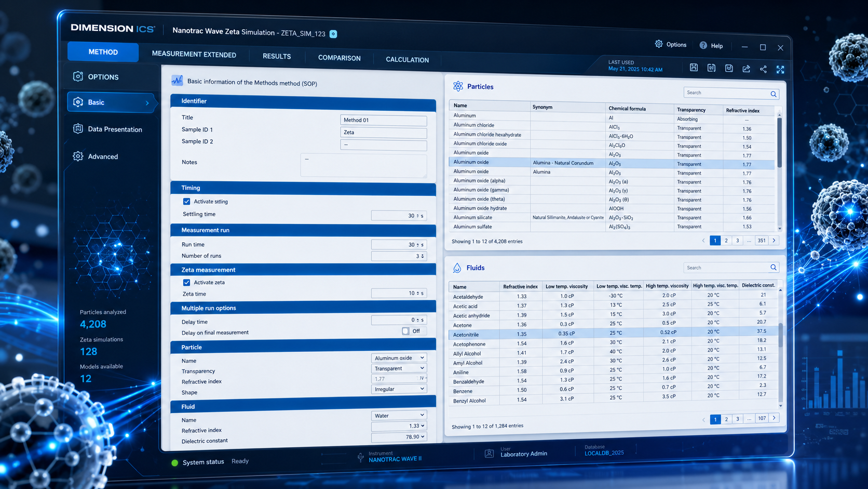Open the particle Transparency dropdown

(x=399, y=368)
